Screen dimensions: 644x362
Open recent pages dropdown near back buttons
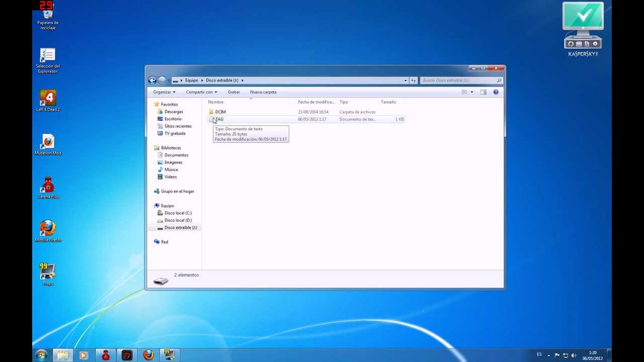168,80
